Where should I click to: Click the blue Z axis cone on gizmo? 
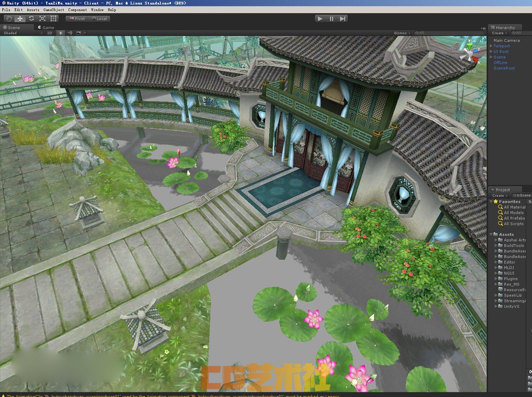477,51
